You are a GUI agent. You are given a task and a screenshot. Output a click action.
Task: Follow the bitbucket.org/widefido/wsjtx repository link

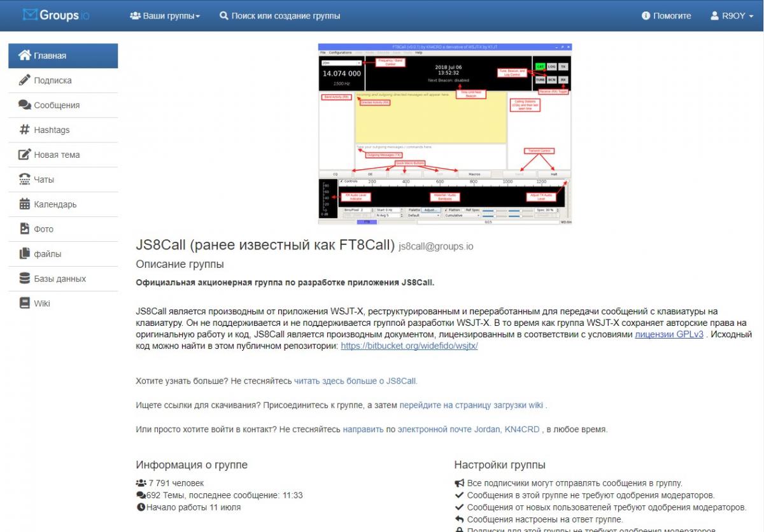[409, 346]
